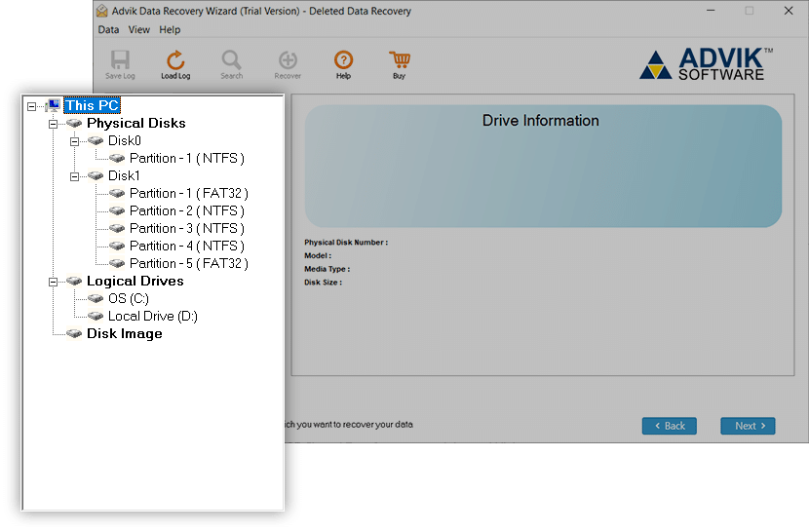Click the Next button
Screen dimensions: 809x532
748,426
